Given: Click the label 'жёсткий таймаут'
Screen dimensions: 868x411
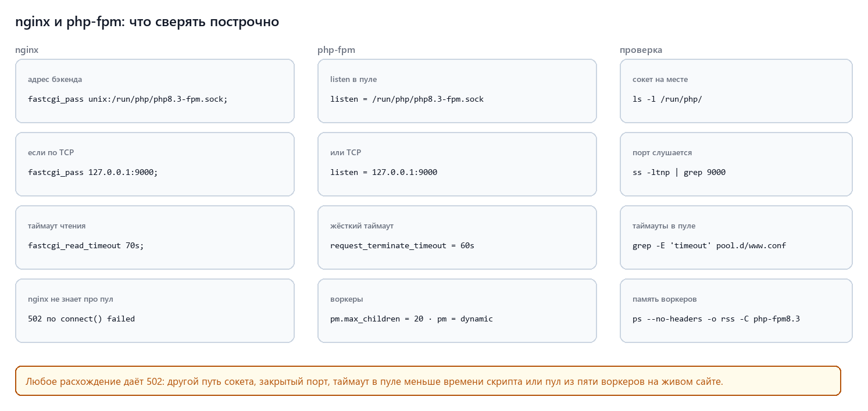Looking at the screenshot, I should coord(362,226).
